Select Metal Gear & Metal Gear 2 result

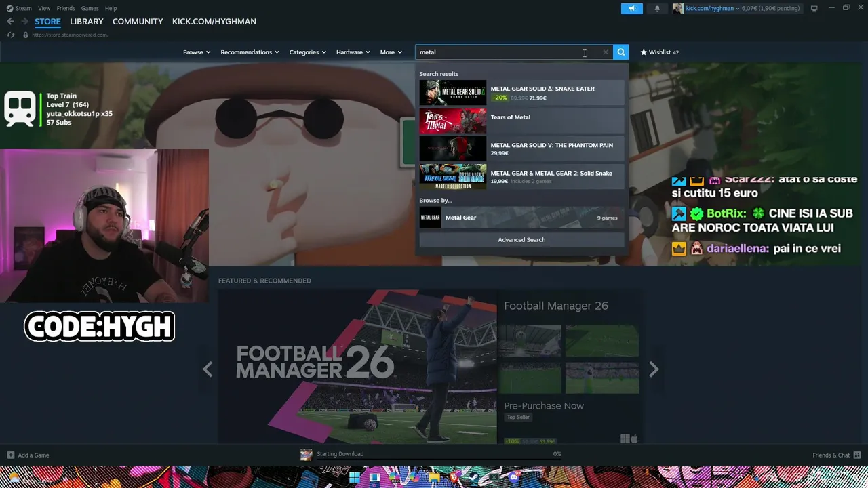point(521,177)
